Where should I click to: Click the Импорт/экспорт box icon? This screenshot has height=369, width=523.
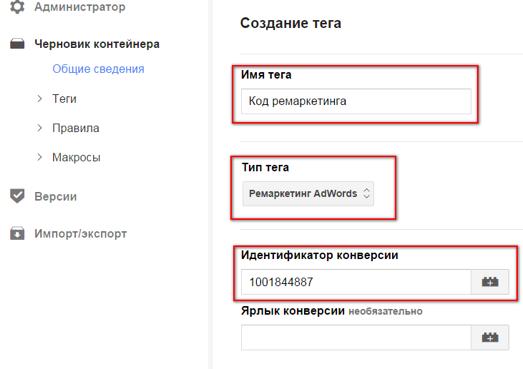(x=17, y=233)
